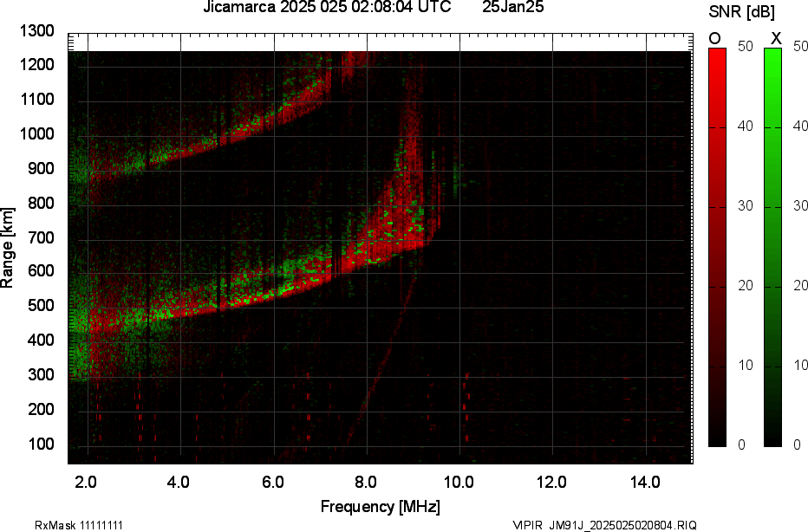Click the '1100' range tick label
The height and width of the screenshot is (532, 808).
tap(37, 100)
